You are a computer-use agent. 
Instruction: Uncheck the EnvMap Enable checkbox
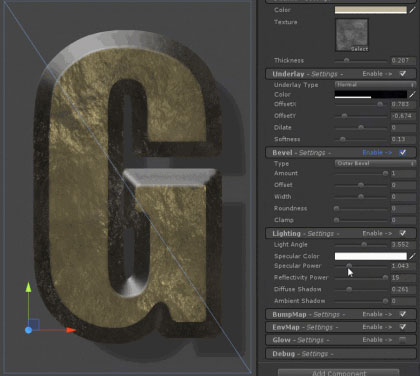[403, 327]
